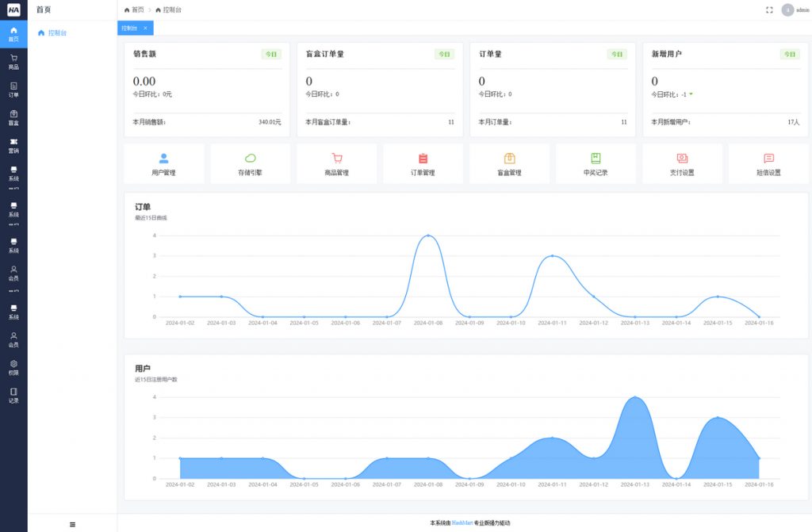Open the 权限 (Permissions) gear icon

click(x=13, y=367)
